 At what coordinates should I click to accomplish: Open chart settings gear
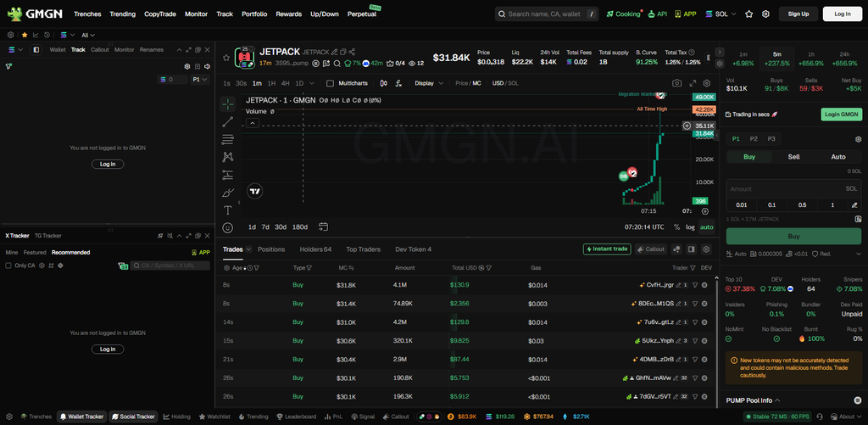click(707, 83)
